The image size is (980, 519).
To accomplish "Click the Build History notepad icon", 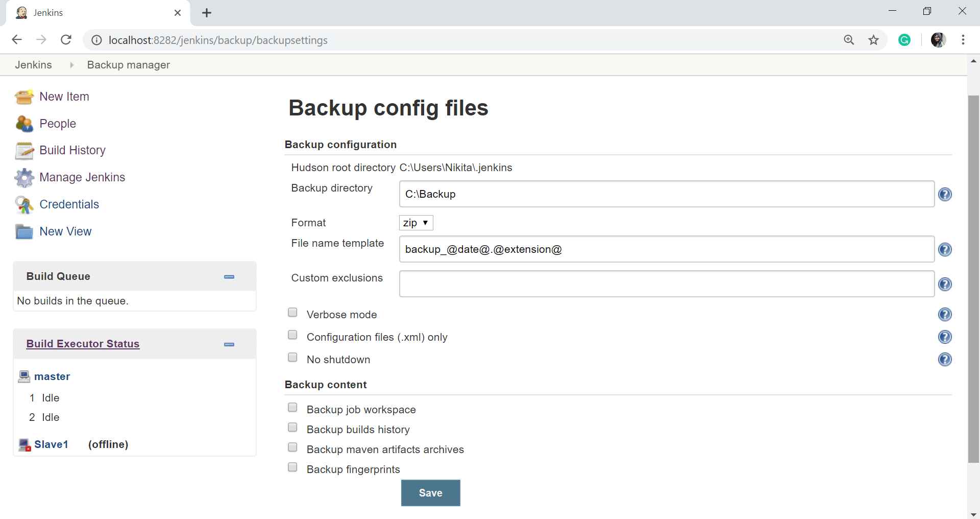I will click(x=24, y=151).
